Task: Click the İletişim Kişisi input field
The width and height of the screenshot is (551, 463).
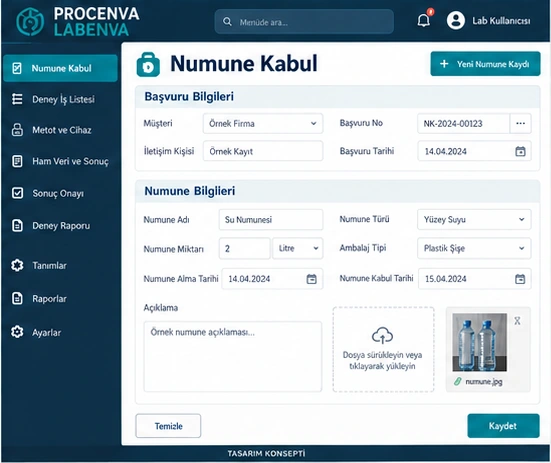Action: pyautogui.click(x=263, y=151)
